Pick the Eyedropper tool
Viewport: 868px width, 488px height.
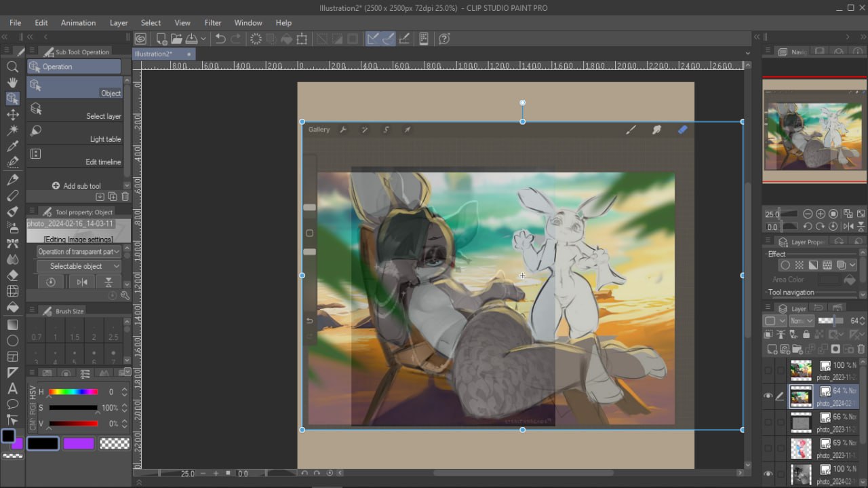(x=12, y=147)
